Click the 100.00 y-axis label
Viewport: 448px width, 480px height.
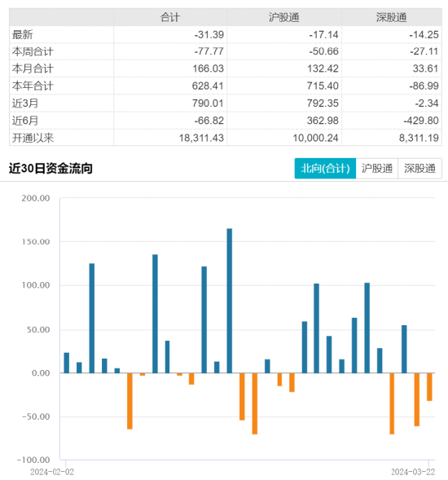pos(36,285)
